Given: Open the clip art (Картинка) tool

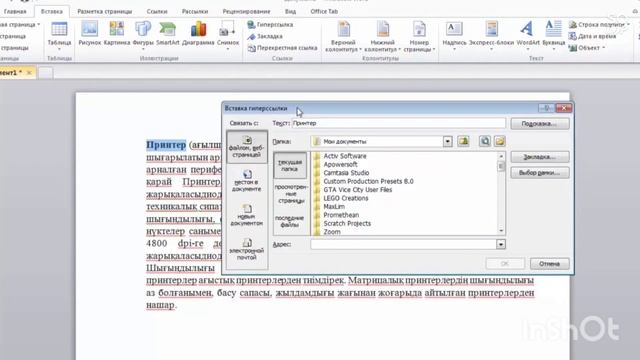Looking at the screenshot, I should [117, 33].
